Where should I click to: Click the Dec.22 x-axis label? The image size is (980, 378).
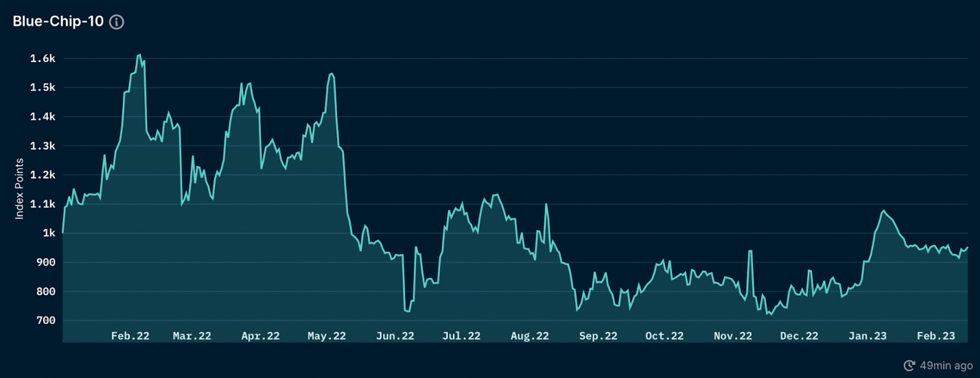click(799, 336)
